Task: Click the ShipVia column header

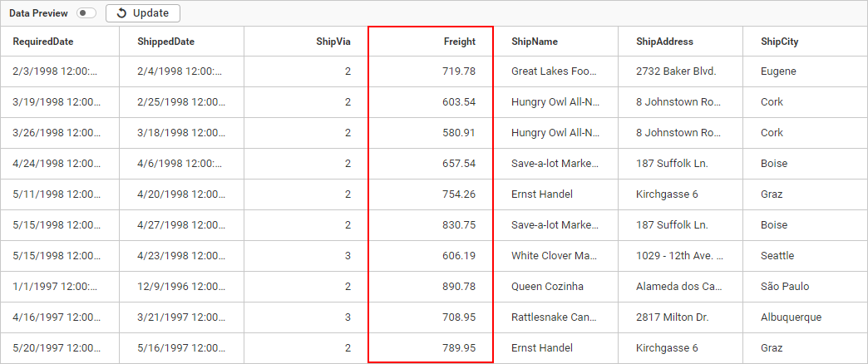Action: point(333,42)
